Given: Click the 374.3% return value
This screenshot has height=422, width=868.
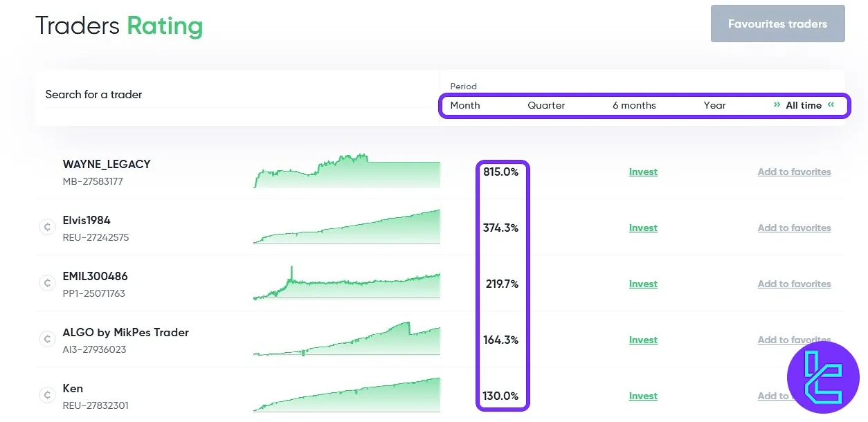Looking at the screenshot, I should point(500,228).
